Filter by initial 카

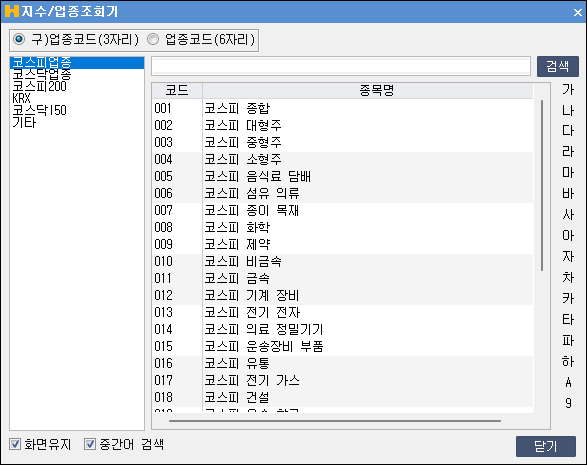click(568, 298)
